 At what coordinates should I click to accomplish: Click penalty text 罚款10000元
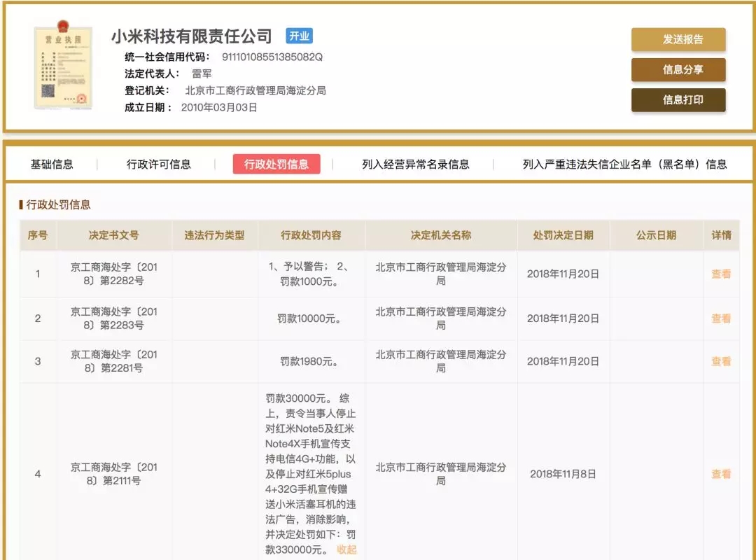(x=309, y=318)
